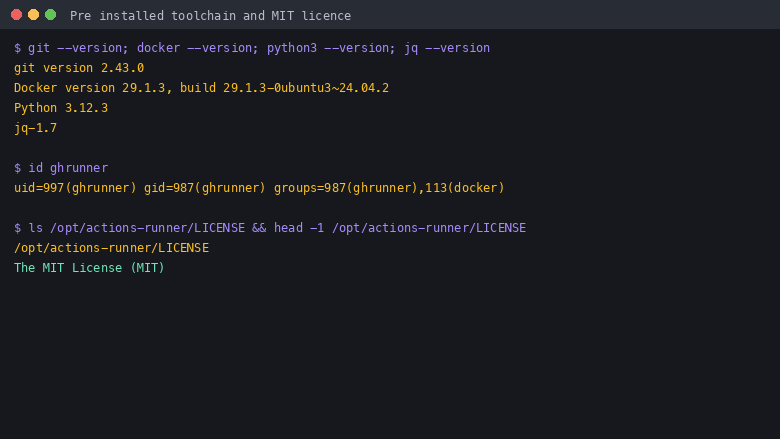
Task: Click the 'jq-1.7' output line
Action: (x=35, y=128)
